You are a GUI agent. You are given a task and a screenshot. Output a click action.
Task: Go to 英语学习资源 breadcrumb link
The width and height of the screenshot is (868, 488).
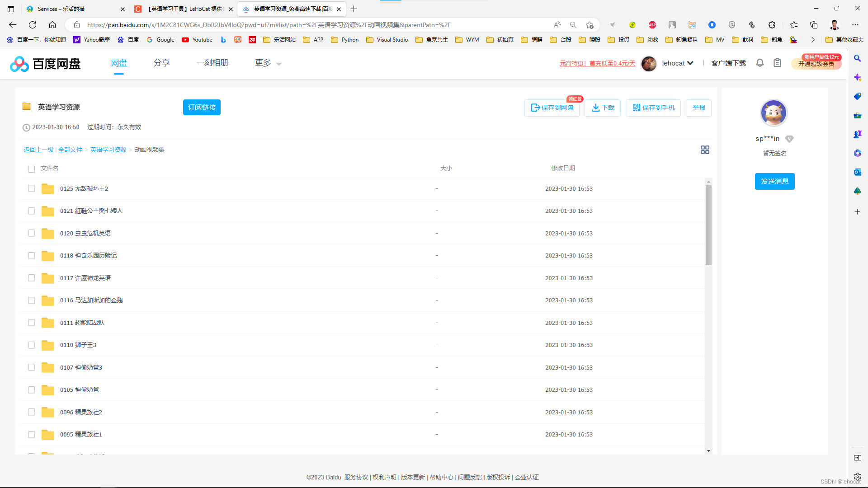point(108,150)
